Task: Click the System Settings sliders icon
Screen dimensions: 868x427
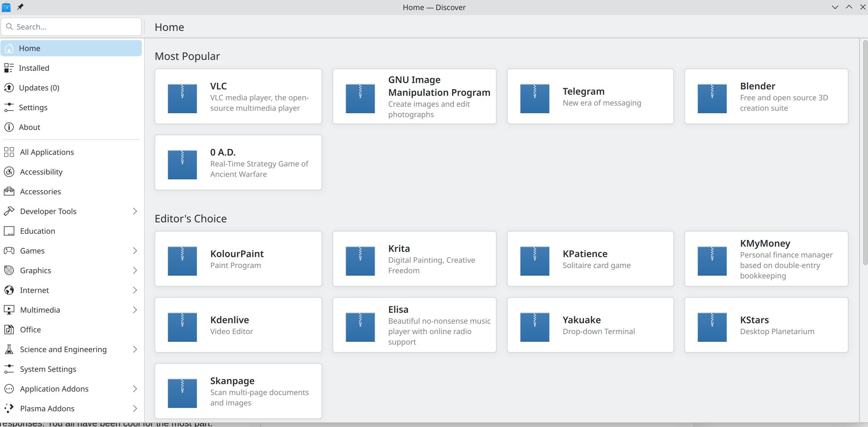Action: click(x=9, y=369)
